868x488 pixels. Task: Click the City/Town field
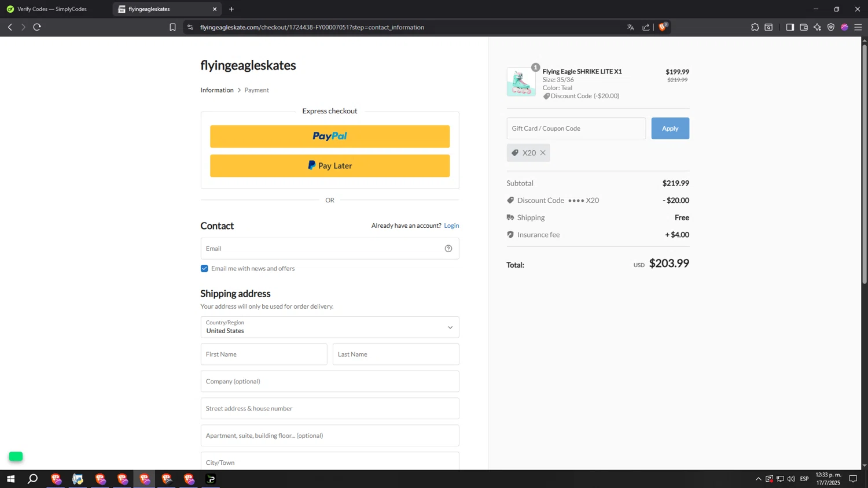coord(330,462)
